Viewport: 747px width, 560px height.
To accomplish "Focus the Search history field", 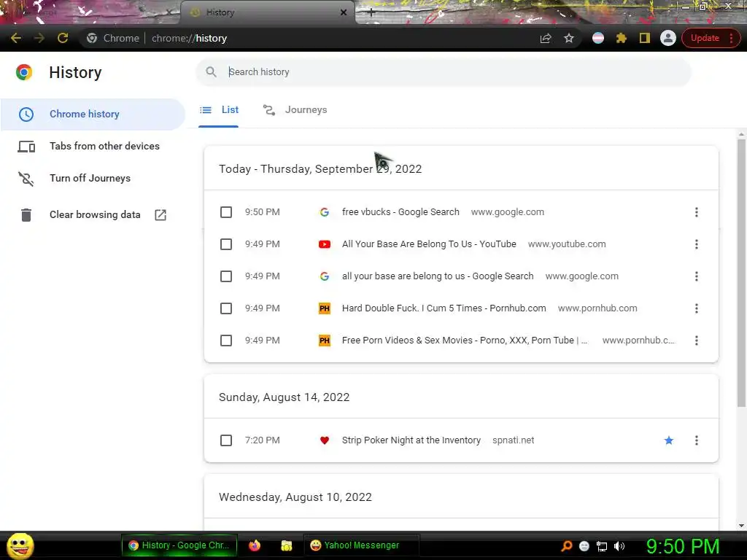I will (x=443, y=72).
